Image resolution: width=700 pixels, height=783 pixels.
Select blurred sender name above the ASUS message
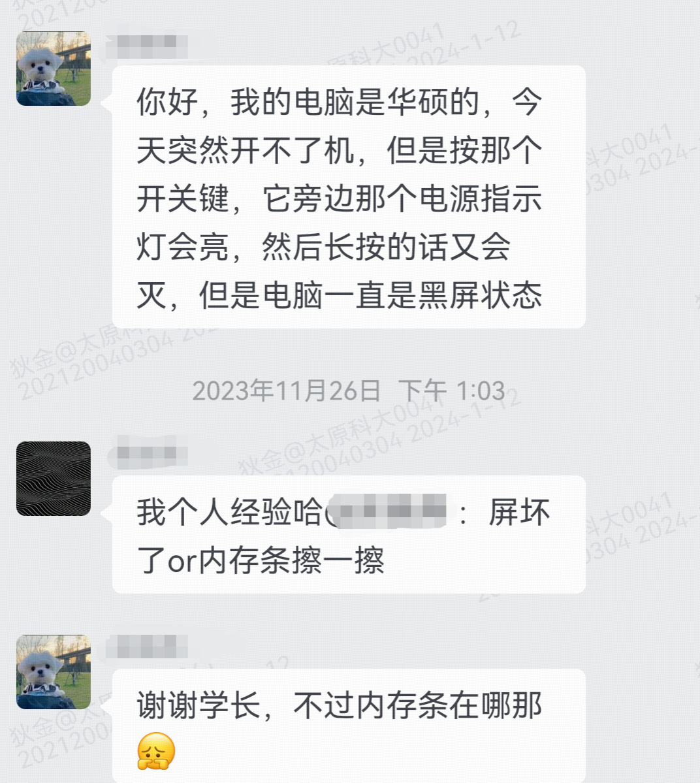pyautogui.click(x=148, y=44)
